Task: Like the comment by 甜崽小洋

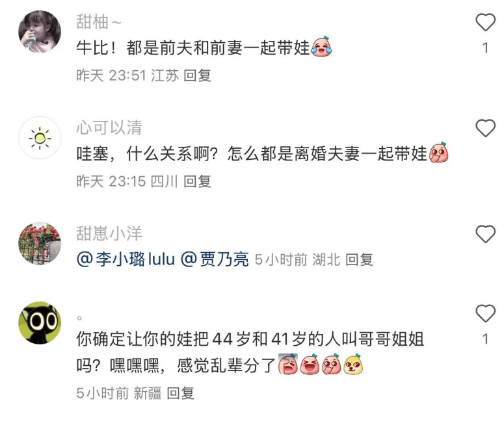Action: click(x=485, y=234)
